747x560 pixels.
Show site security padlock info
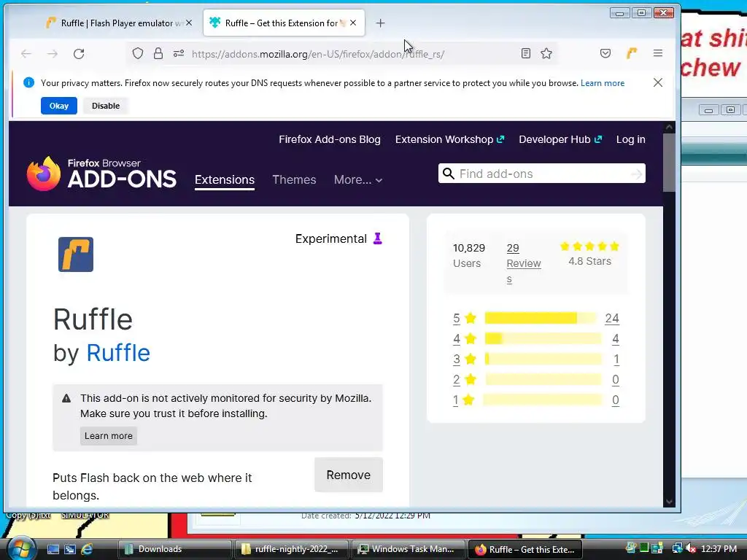pos(158,53)
